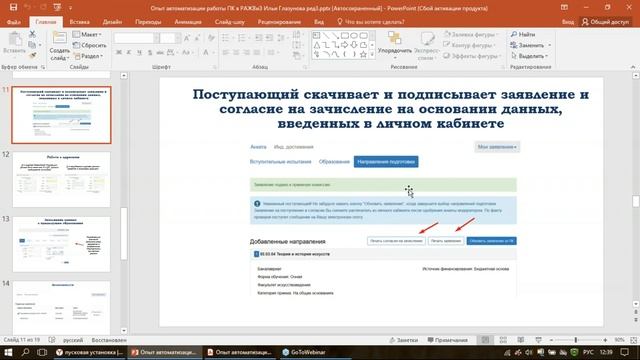The image size is (640, 360).
Task: Click the Упорядочить arrange icon
Action: (394, 38)
